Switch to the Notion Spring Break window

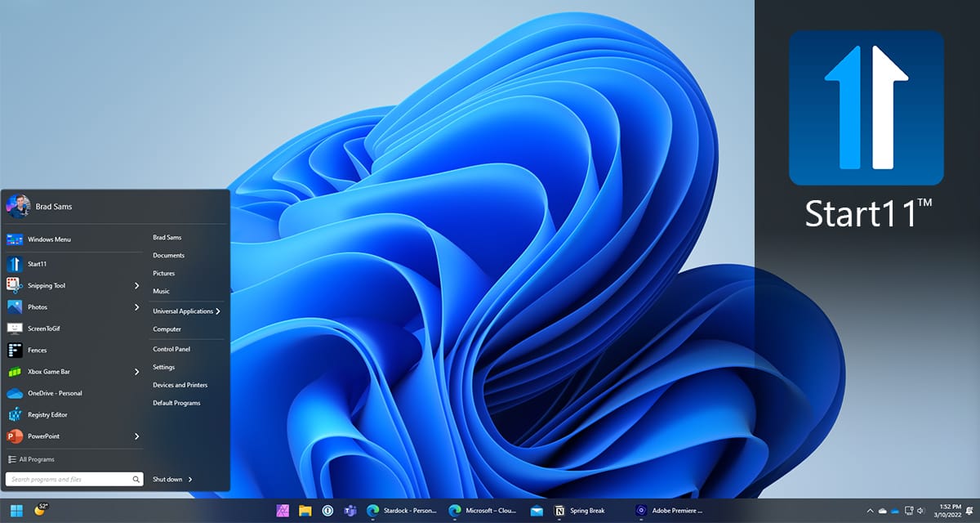click(x=581, y=510)
